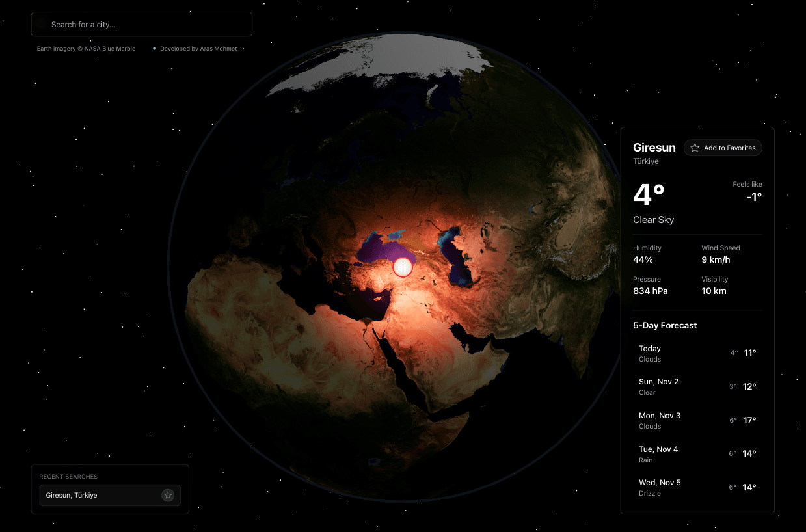
Task: Click the search magnifier icon in the city search bar
Action: tap(41, 24)
